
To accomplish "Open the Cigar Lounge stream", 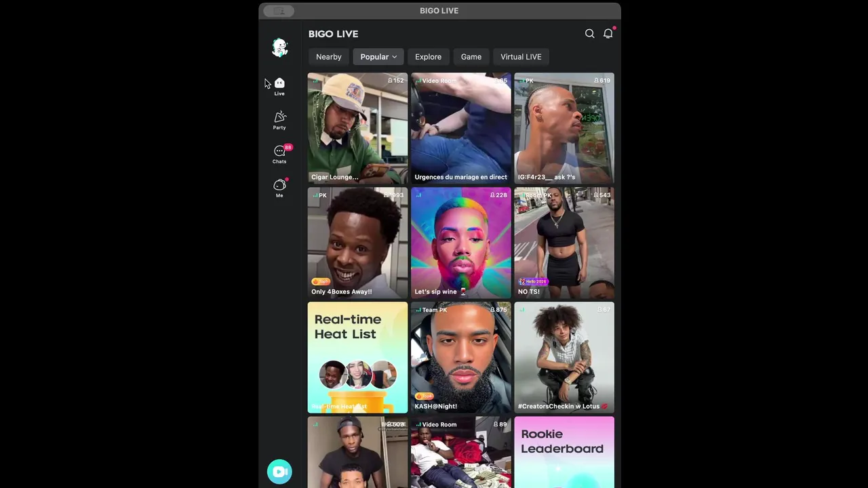I will (x=358, y=128).
